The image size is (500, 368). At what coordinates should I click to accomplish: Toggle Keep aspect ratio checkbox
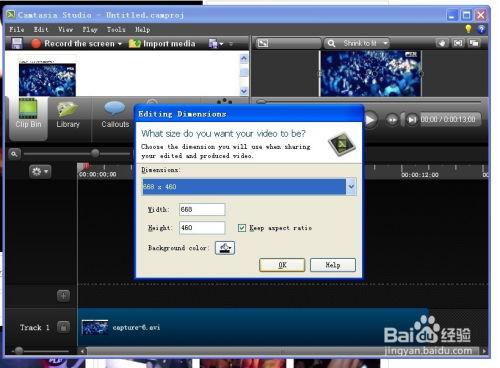click(x=242, y=228)
